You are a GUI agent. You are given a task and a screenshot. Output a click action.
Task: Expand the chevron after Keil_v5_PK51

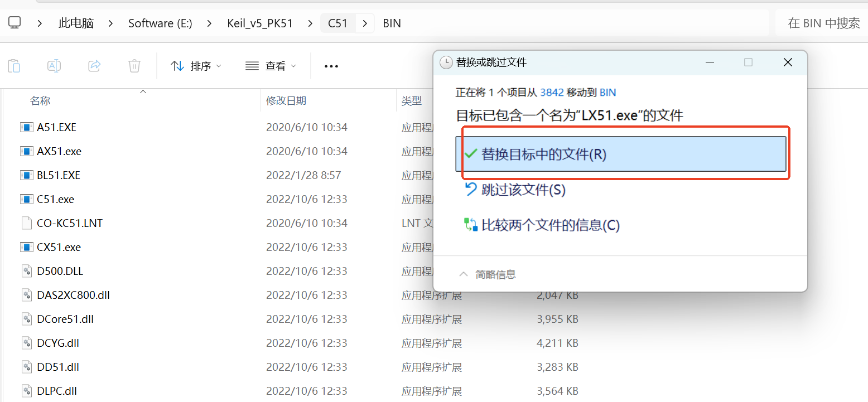click(310, 23)
